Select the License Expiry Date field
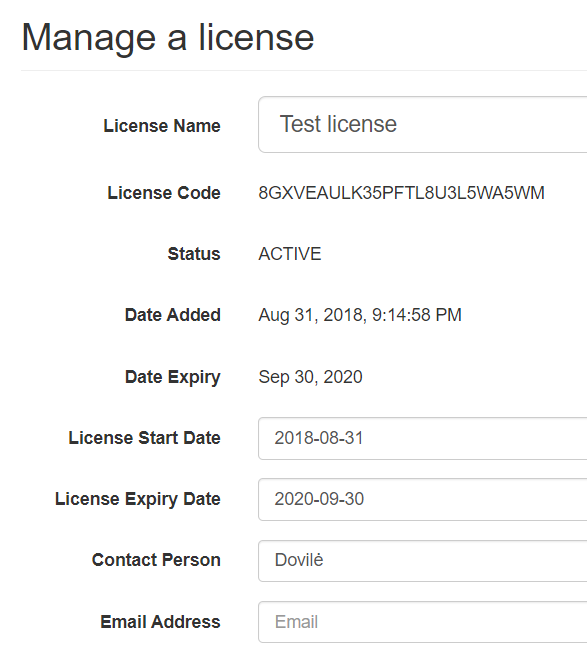Viewport: 587px width, 664px height. (423, 499)
